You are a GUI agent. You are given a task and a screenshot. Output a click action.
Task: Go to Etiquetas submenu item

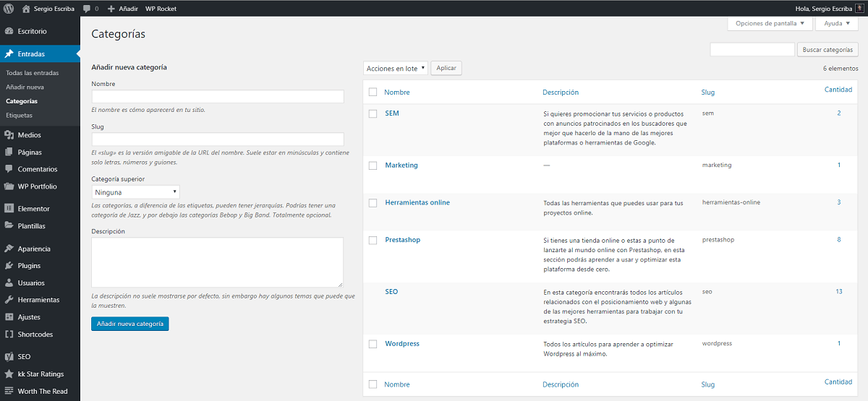click(x=20, y=115)
